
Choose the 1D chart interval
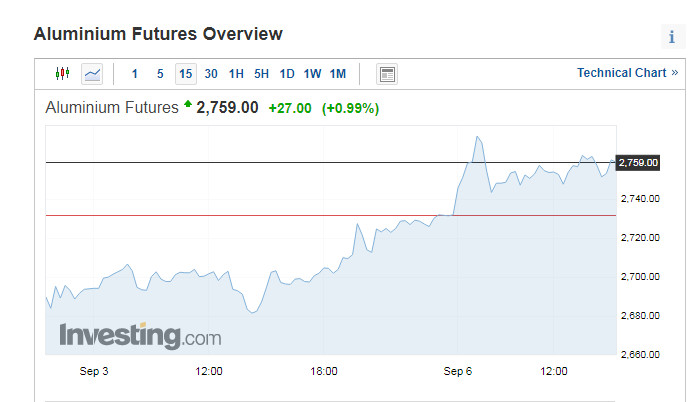[287, 74]
